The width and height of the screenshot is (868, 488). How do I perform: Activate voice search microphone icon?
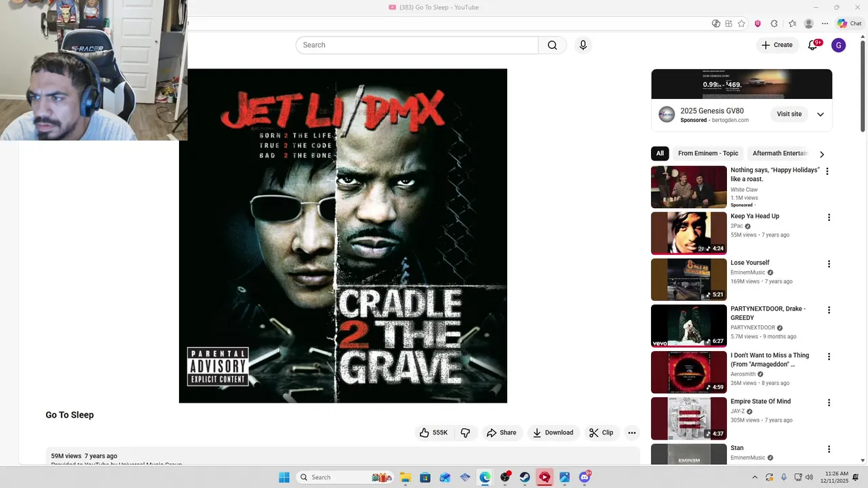(583, 45)
